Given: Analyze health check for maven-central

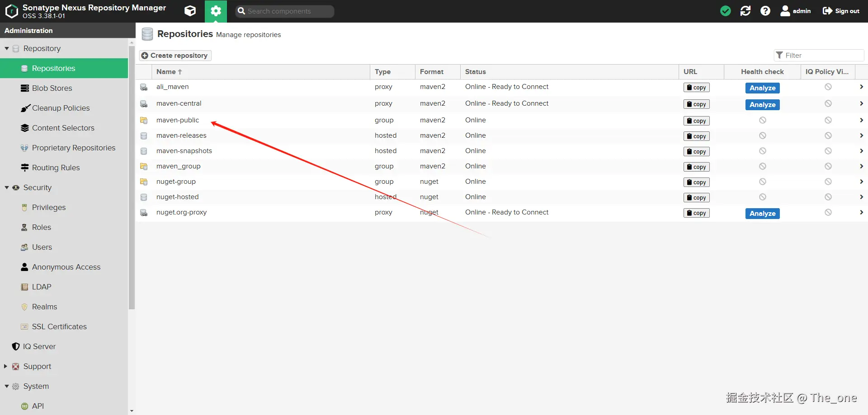Looking at the screenshot, I should coord(762,105).
